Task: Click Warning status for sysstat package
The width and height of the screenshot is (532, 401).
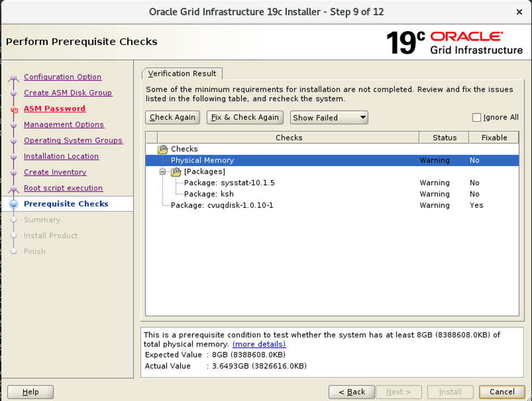Action: point(435,183)
